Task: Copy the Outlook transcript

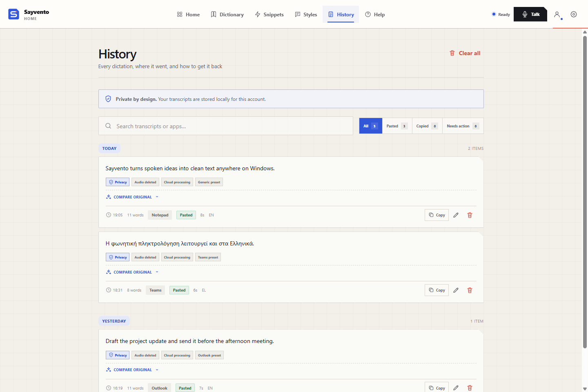Action: tap(437, 388)
